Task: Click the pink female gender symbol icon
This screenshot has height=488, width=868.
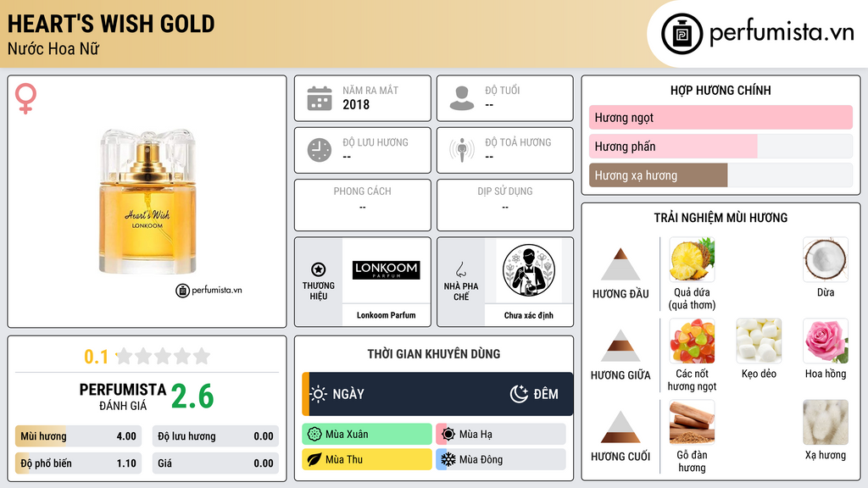Action: coord(25,98)
